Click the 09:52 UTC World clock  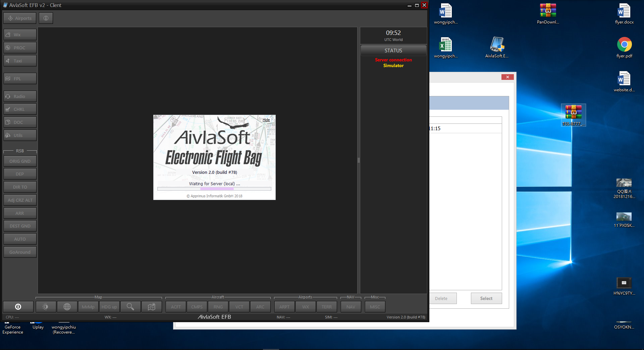pyautogui.click(x=393, y=35)
